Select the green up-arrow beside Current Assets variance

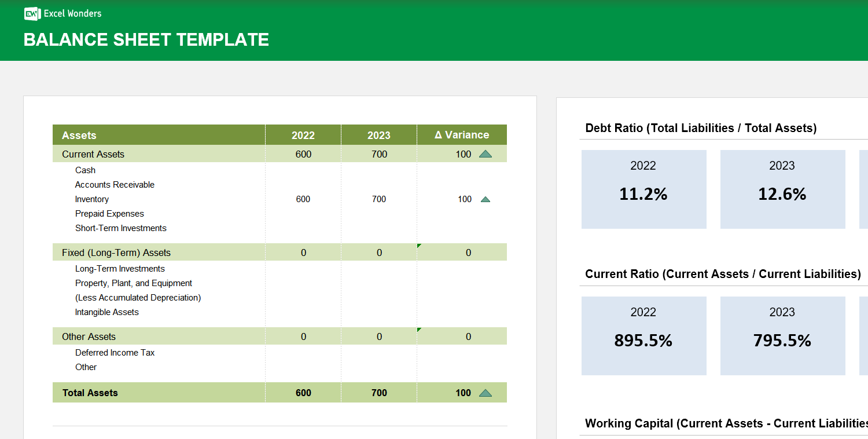tap(485, 154)
